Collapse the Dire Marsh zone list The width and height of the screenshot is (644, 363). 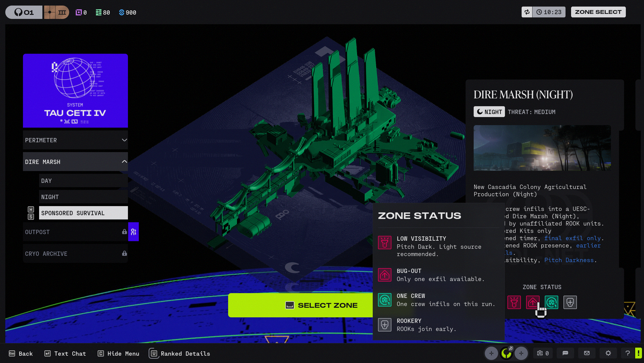(x=75, y=162)
